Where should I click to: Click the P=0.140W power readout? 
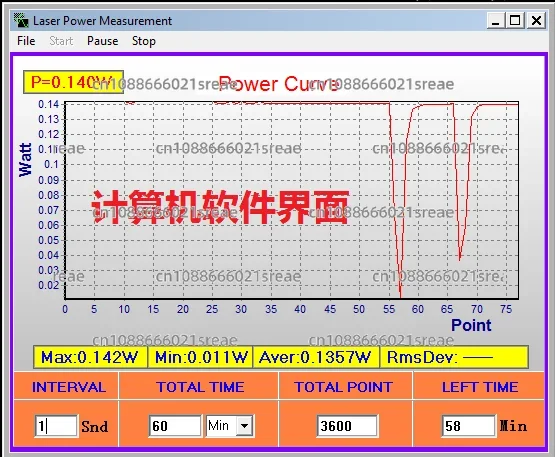(x=73, y=82)
